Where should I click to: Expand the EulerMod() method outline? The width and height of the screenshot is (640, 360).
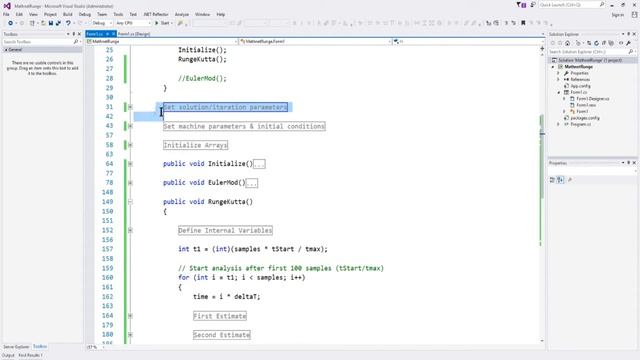[130, 183]
